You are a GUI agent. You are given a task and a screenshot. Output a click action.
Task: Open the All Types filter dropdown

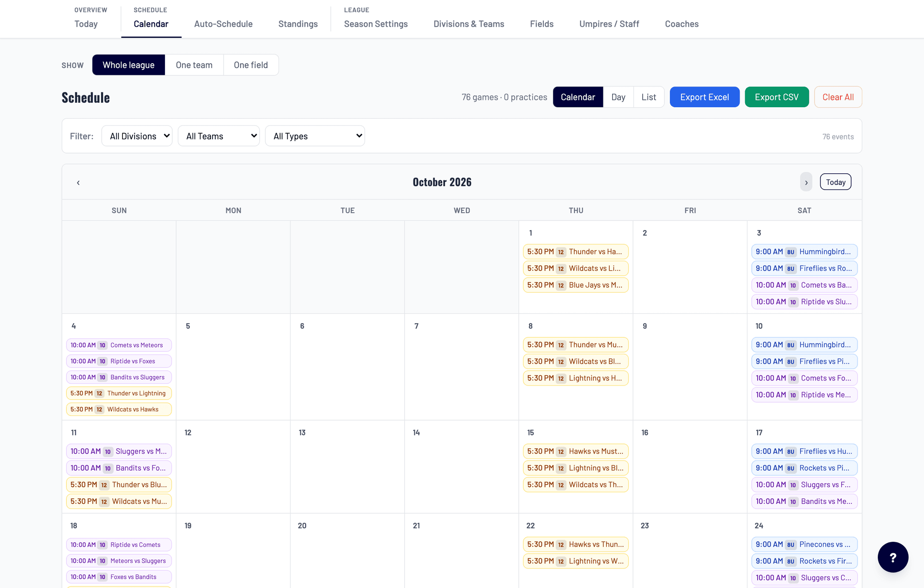tap(315, 136)
